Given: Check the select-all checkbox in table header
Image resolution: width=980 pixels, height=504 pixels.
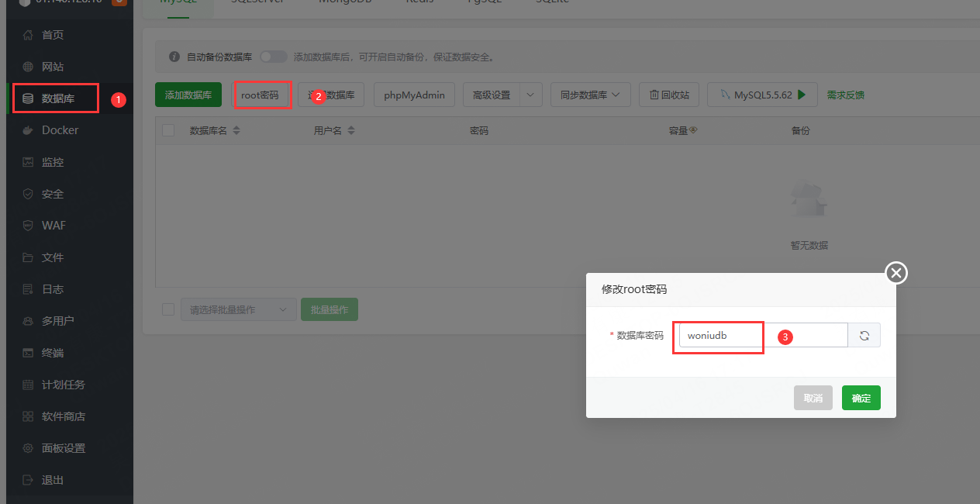Looking at the screenshot, I should (x=168, y=130).
